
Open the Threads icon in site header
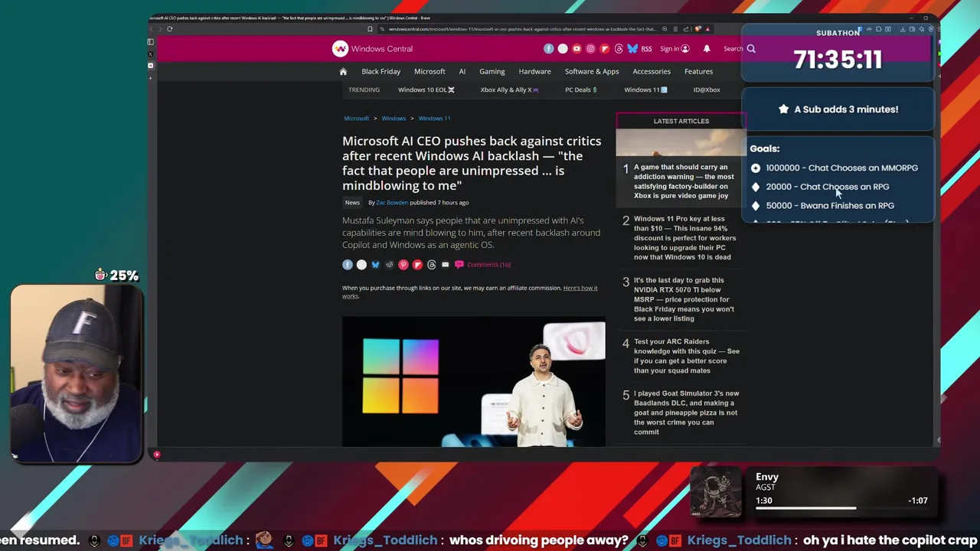[x=619, y=48]
